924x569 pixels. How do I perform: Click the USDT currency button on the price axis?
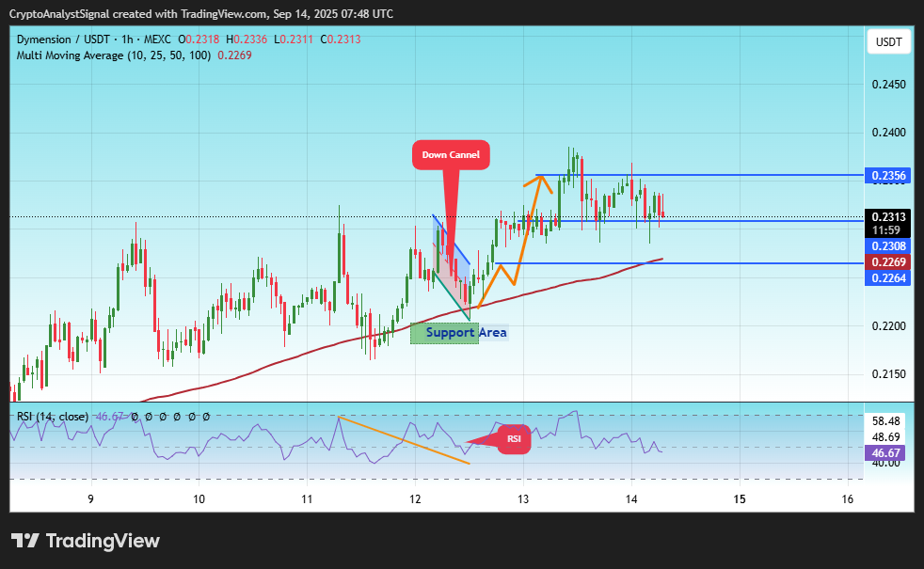(888, 41)
